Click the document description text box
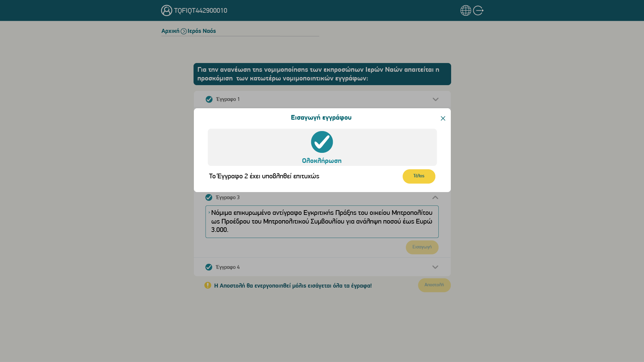 coord(322,222)
